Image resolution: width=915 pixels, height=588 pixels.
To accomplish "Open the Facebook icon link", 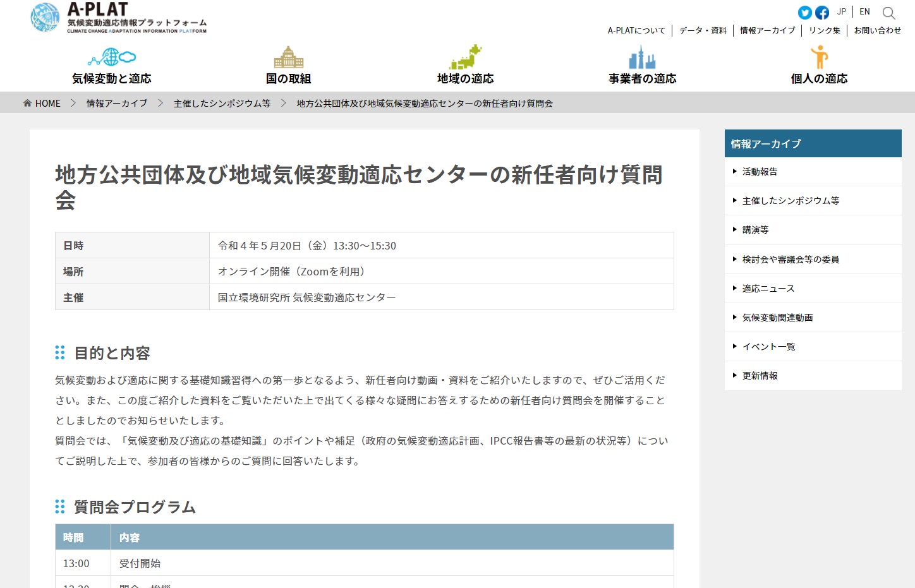I will point(821,13).
